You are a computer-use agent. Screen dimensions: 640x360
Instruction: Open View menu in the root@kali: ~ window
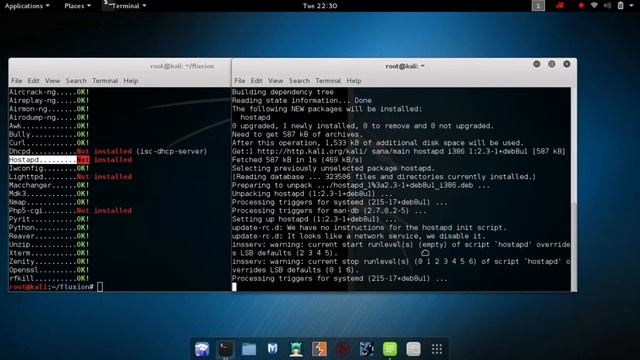(x=276, y=81)
